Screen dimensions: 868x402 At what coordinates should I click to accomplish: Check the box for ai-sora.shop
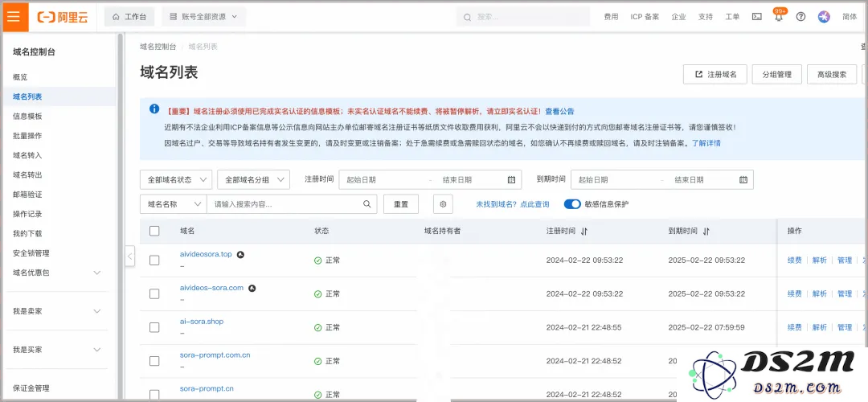[x=154, y=327]
